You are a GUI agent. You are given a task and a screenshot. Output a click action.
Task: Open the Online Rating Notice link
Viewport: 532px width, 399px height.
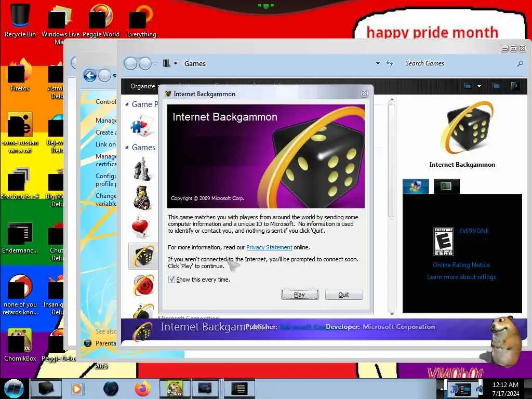pyautogui.click(x=461, y=265)
